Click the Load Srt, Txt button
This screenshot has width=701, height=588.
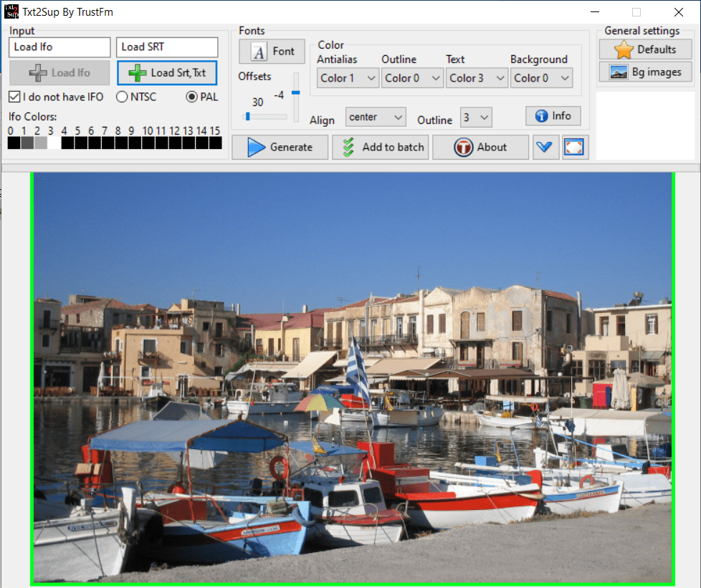167,73
